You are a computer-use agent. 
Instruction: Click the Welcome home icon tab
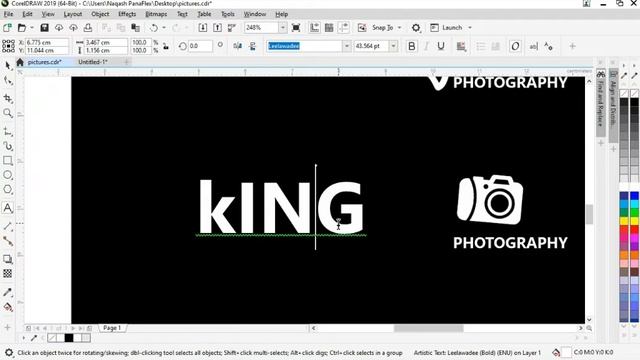tap(20, 62)
